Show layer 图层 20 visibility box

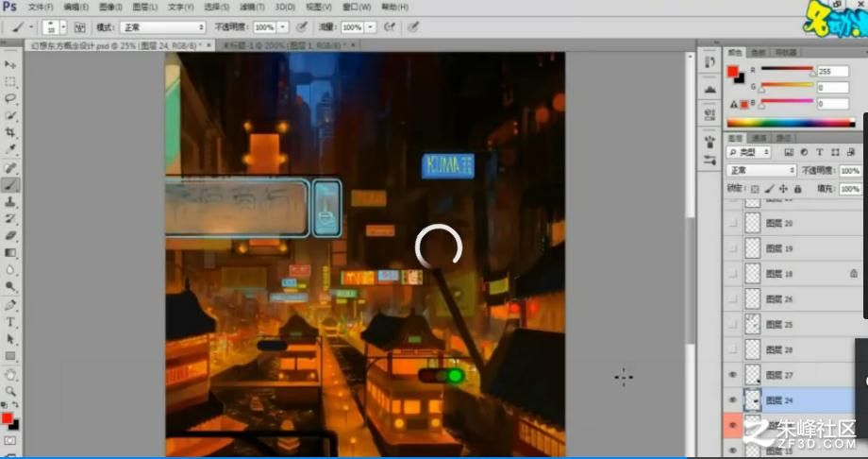coord(733,223)
